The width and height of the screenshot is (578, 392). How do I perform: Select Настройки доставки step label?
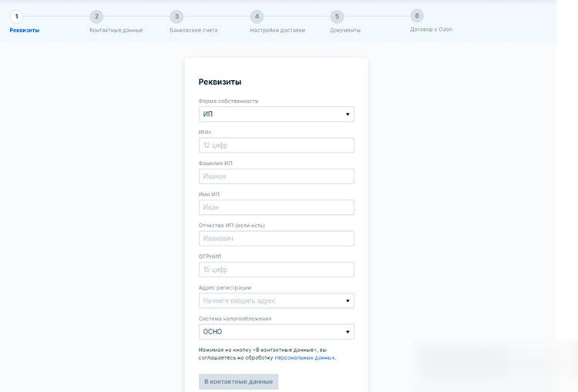tap(277, 31)
